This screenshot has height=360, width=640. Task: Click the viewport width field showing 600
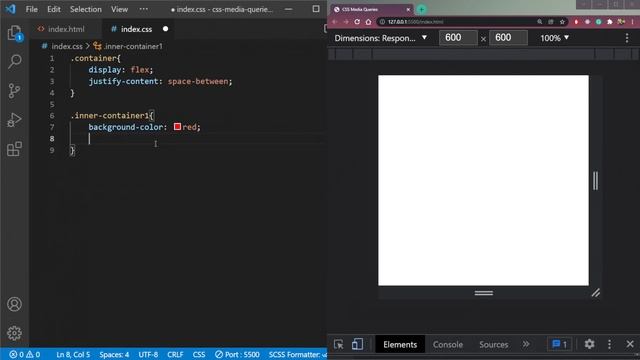[458, 38]
